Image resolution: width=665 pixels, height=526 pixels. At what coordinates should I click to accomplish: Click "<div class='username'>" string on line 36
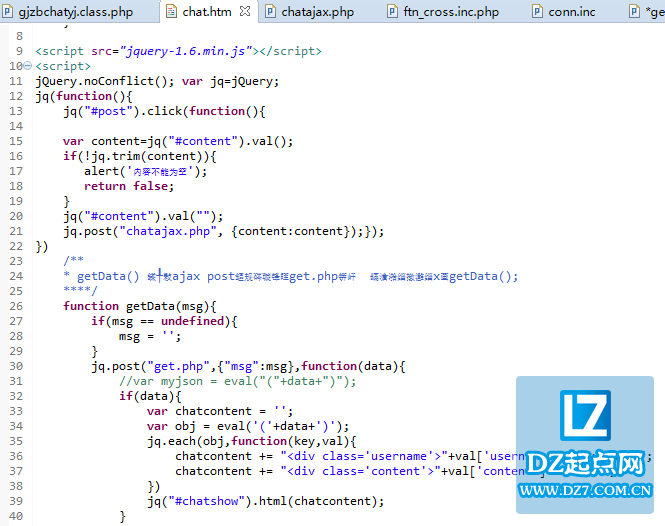click(363, 456)
